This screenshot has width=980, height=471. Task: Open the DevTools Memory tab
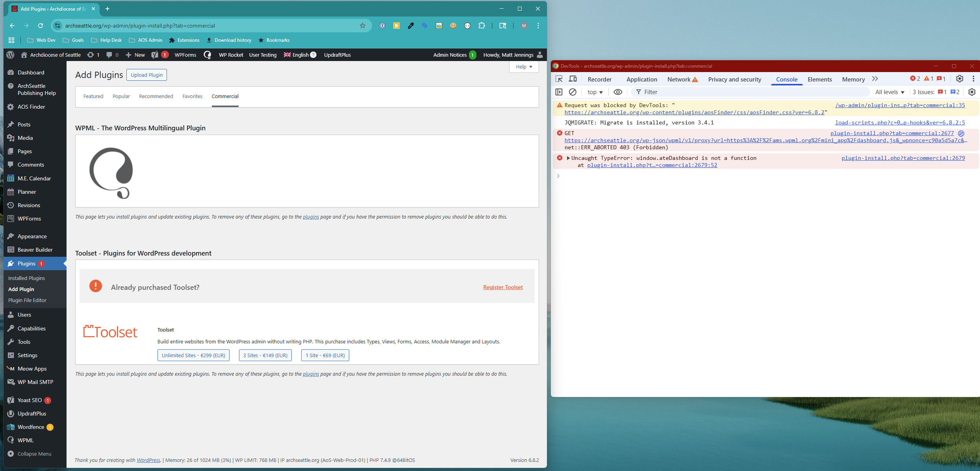coord(853,79)
